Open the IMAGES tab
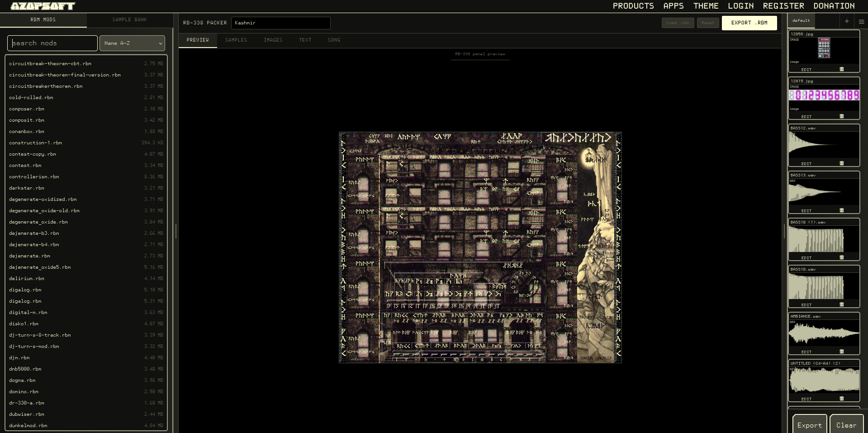The height and width of the screenshot is (433, 868). click(273, 40)
